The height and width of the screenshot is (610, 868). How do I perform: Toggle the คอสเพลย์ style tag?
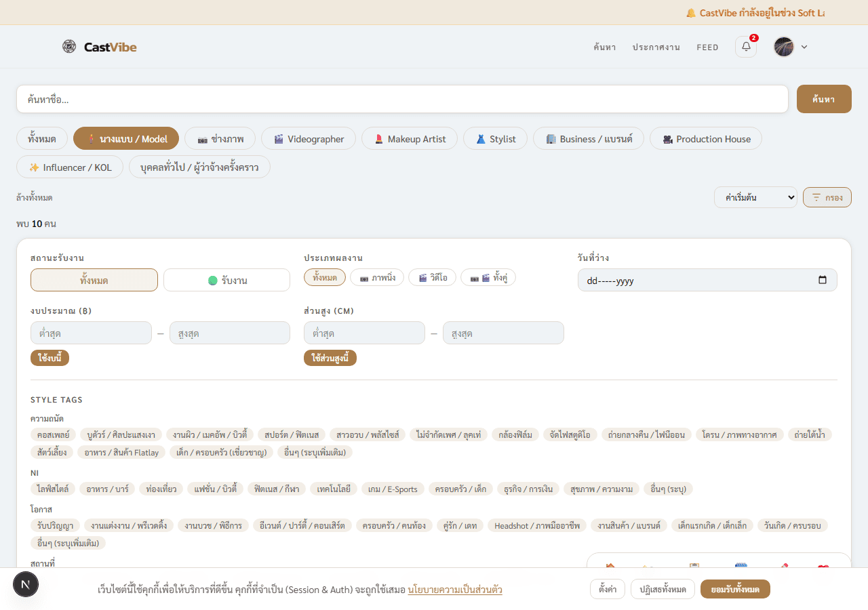[52, 434]
